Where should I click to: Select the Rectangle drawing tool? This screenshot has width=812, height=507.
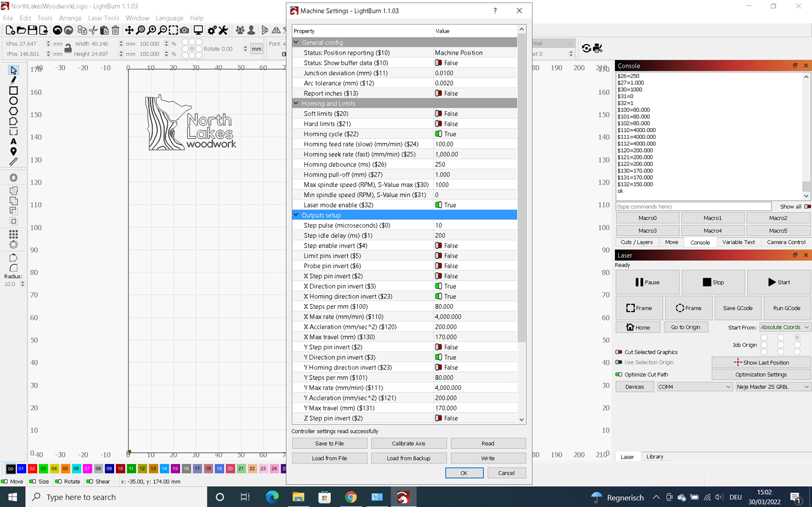tap(14, 90)
